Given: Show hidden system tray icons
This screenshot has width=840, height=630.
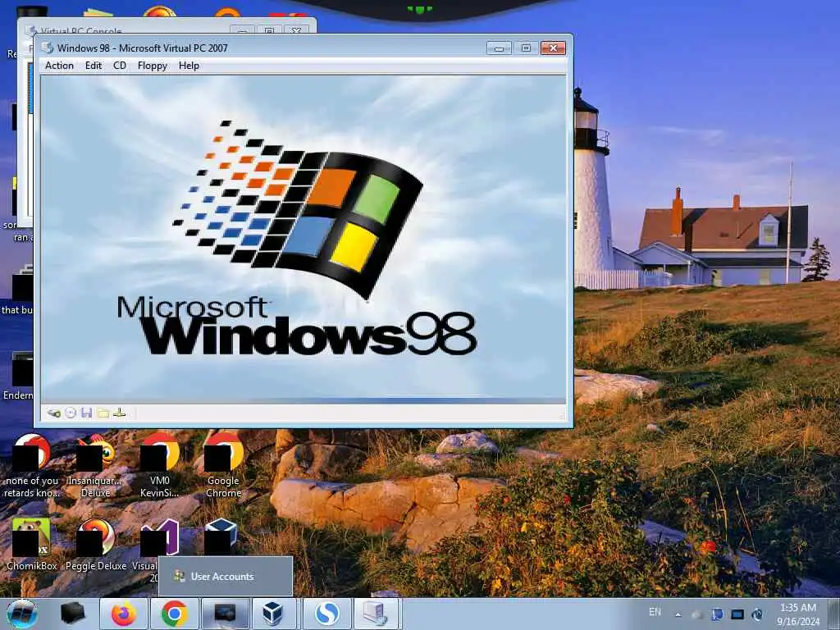Looking at the screenshot, I should click(678, 614).
